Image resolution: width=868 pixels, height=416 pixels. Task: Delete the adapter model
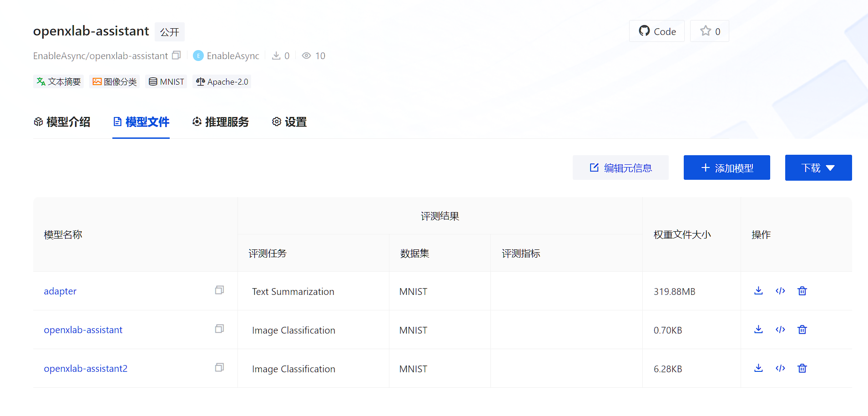point(802,291)
